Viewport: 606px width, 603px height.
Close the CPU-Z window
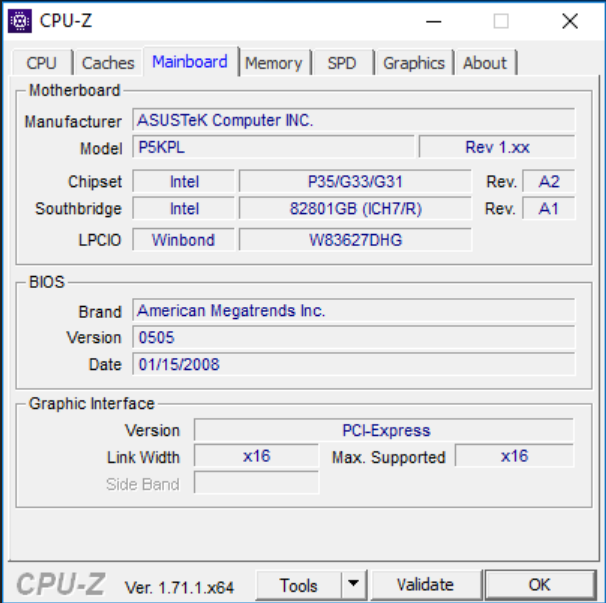(570, 21)
